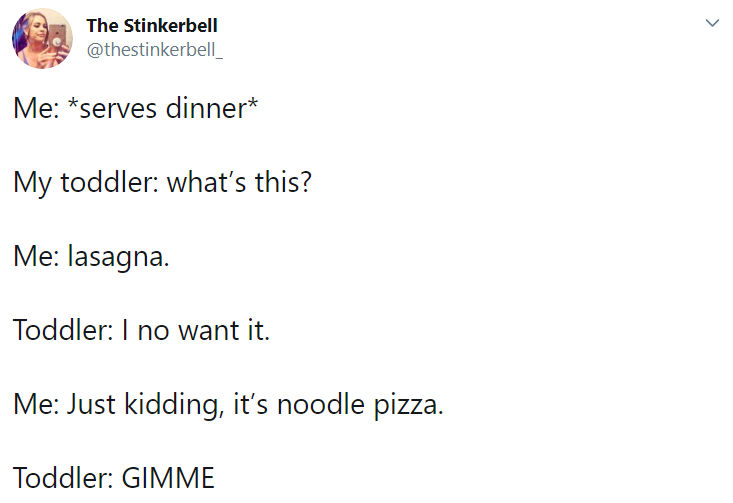
Task: Select the line "Me: *serves dinner*"
Action: [136, 108]
